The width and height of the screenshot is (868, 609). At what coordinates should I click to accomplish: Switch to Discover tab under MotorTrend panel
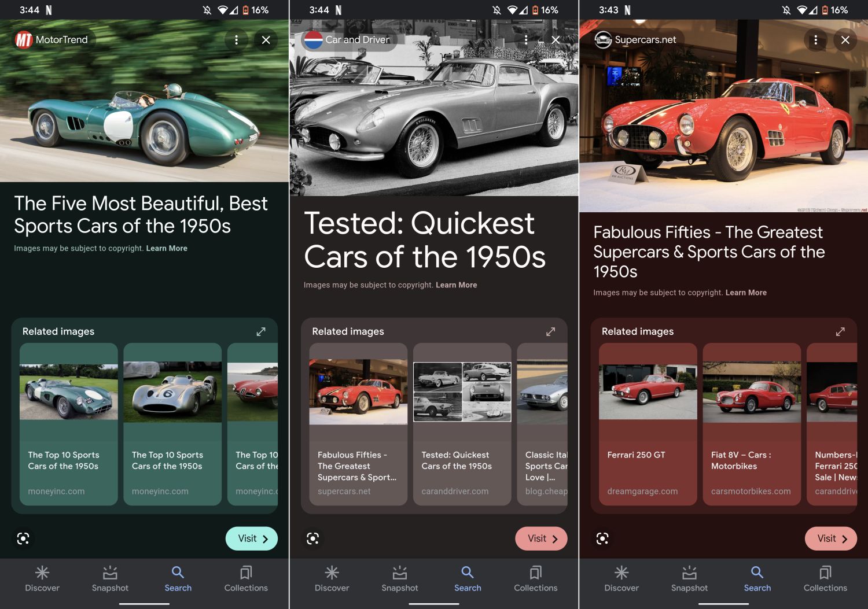point(42,578)
